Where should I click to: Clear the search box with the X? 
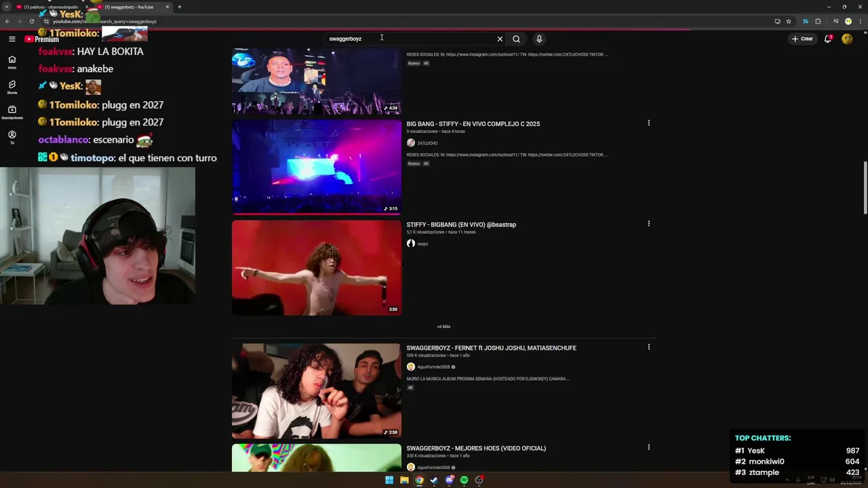[500, 39]
